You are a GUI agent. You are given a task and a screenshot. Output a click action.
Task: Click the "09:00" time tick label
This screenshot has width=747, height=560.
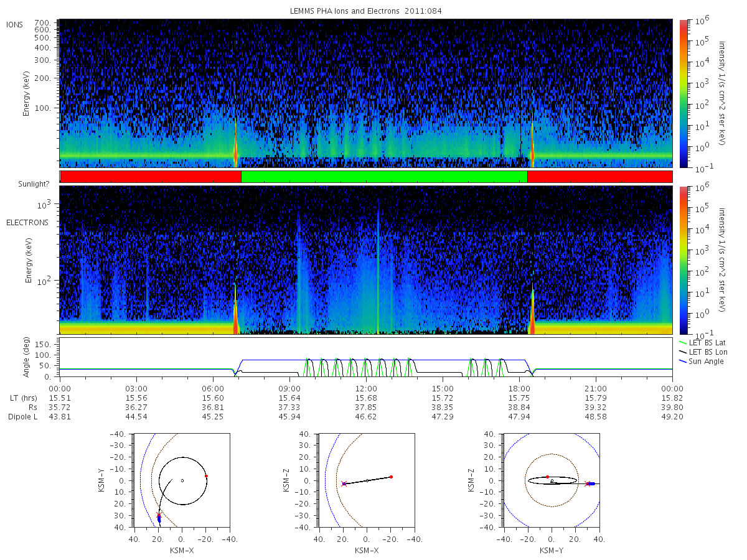point(289,389)
